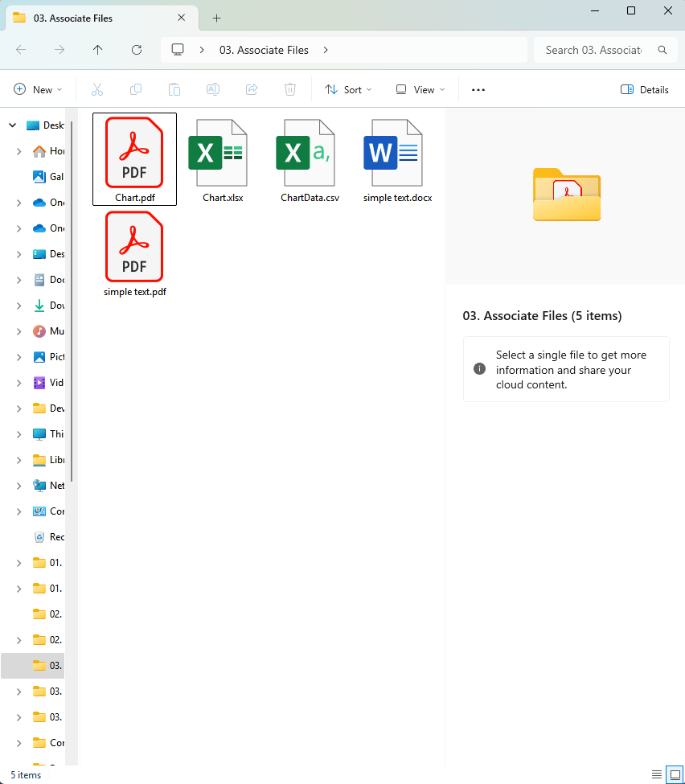This screenshot has width=685, height=784.
Task: Open the Sort dropdown
Action: [x=347, y=89]
